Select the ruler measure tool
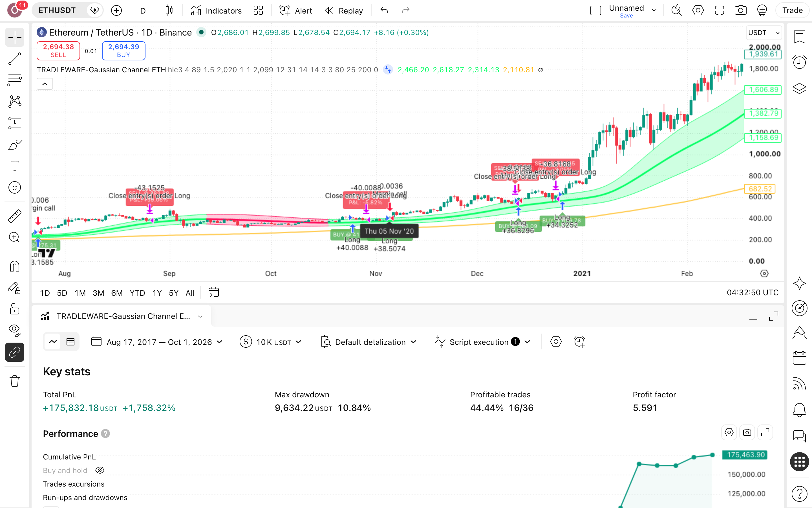Image resolution: width=812 pixels, height=508 pixels. [x=14, y=216]
